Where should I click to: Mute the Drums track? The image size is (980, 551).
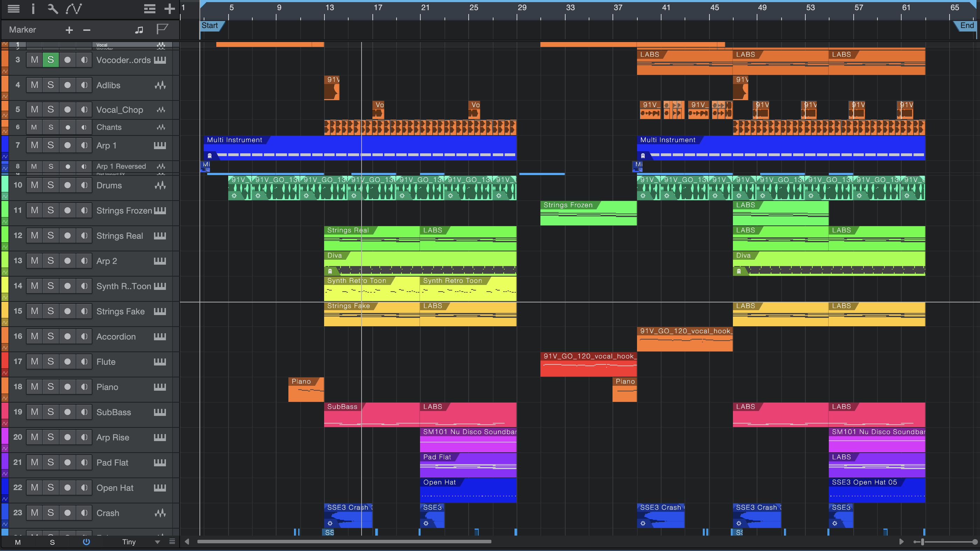34,185
